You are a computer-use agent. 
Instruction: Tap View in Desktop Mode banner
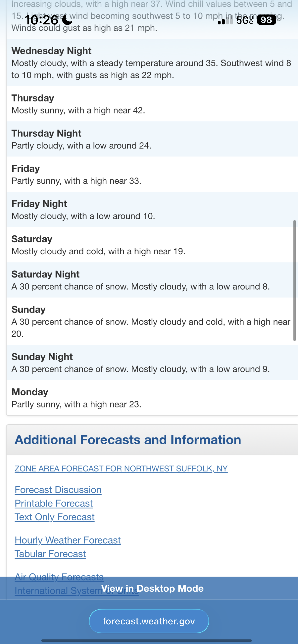(152, 588)
